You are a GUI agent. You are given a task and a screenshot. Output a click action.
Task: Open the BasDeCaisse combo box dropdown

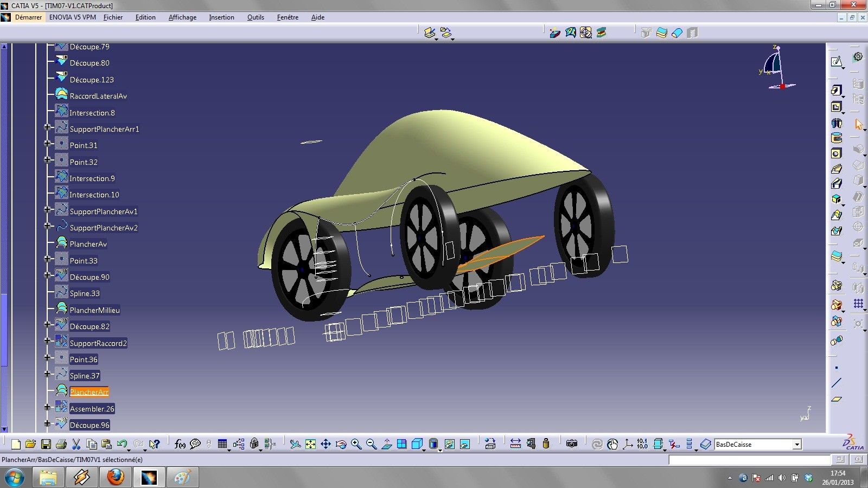point(797,445)
